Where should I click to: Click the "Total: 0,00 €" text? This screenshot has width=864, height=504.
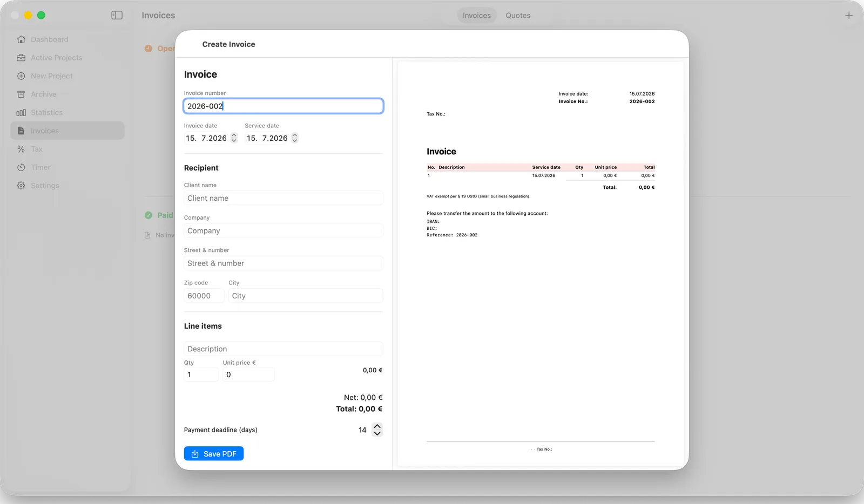pyautogui.click(x=359, y=409)
